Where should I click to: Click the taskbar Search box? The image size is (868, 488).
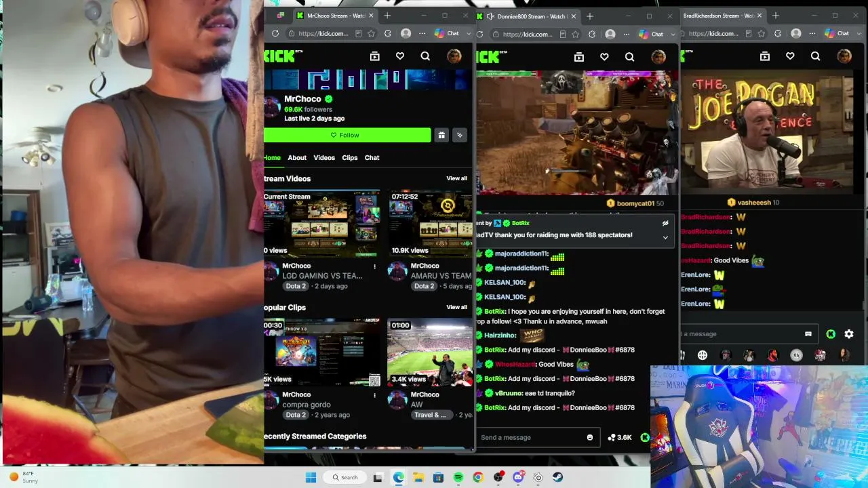345,477
